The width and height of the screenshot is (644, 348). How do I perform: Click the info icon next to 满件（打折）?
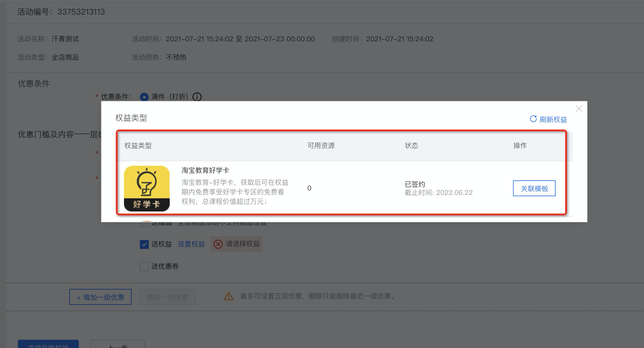[x=197, y=97]
